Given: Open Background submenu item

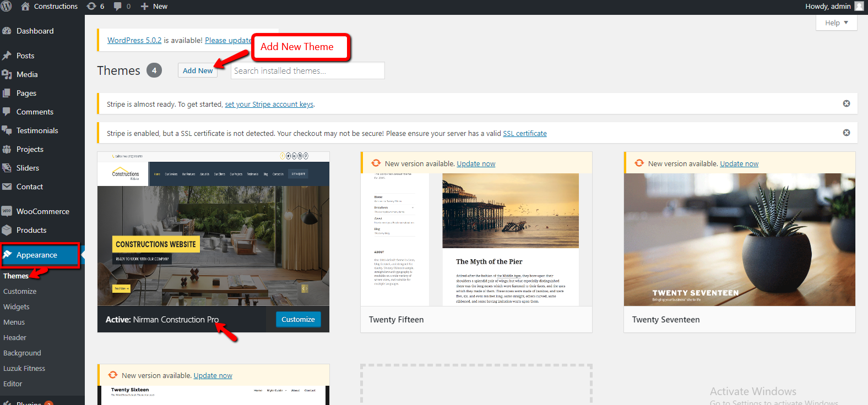Looking at the screenshot, I should click(22, 353).
